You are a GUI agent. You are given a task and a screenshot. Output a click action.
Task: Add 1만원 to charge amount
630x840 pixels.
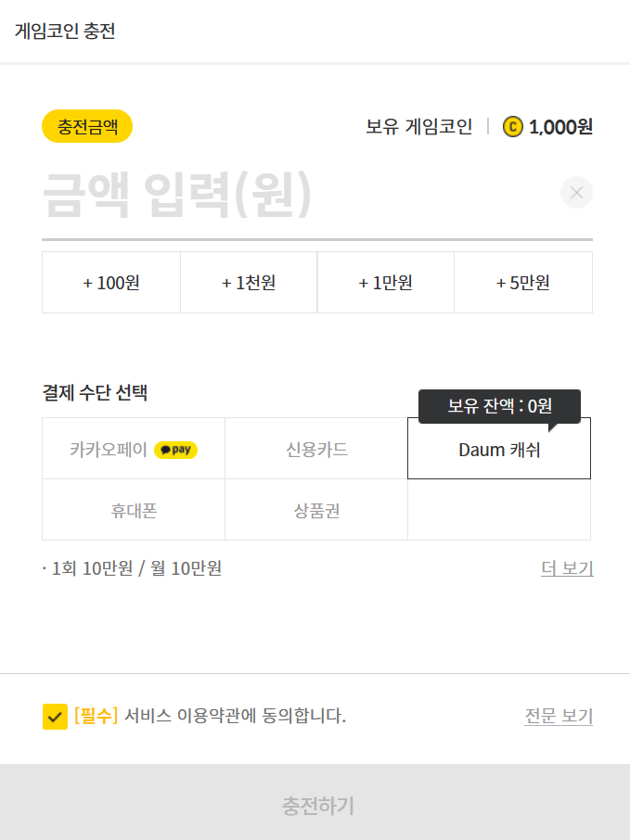click(x=386, y=283)
